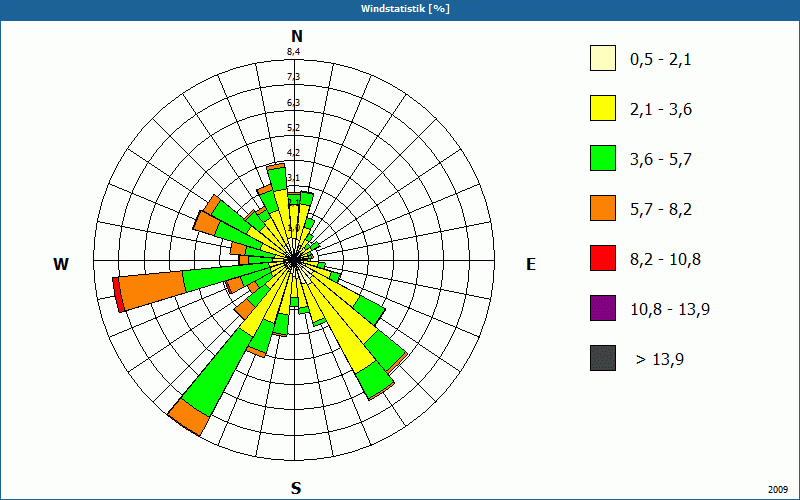
Task: Click the W compass label
Action: pyautogui.click(x=61, y=264)
